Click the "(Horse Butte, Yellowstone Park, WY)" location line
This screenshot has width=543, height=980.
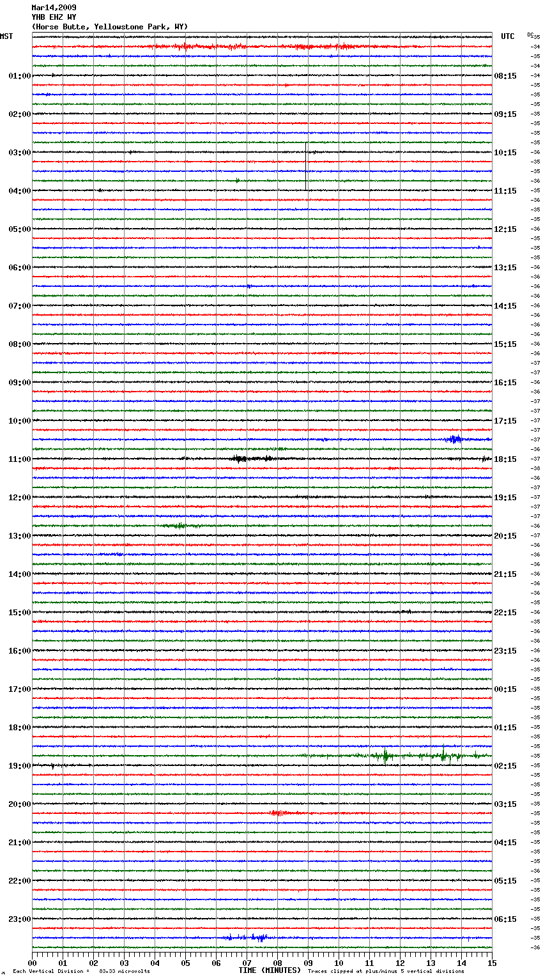(x=110, y=27)
